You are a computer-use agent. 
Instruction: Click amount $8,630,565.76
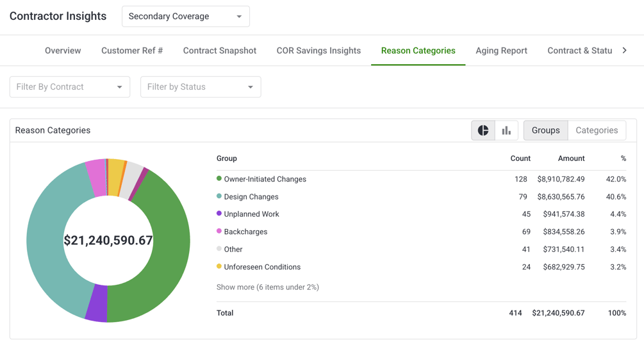point(561,197)
